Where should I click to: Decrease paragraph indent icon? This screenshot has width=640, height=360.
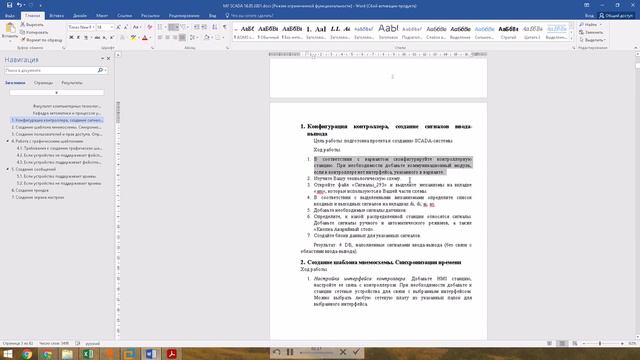click(x=197, y=27)
